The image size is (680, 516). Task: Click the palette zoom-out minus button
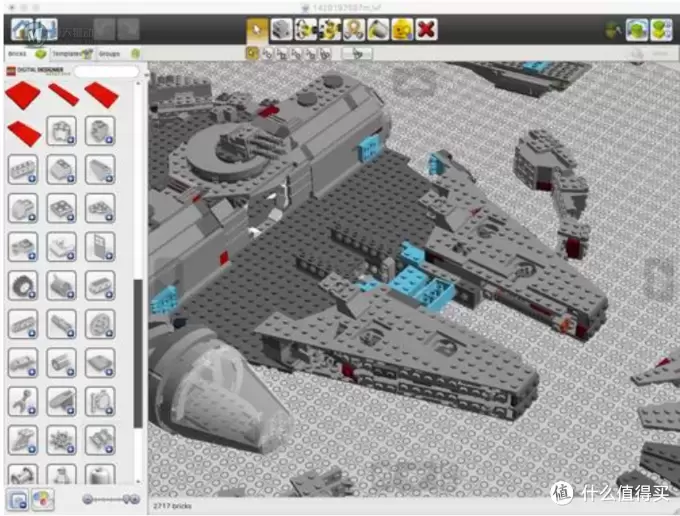88,500
